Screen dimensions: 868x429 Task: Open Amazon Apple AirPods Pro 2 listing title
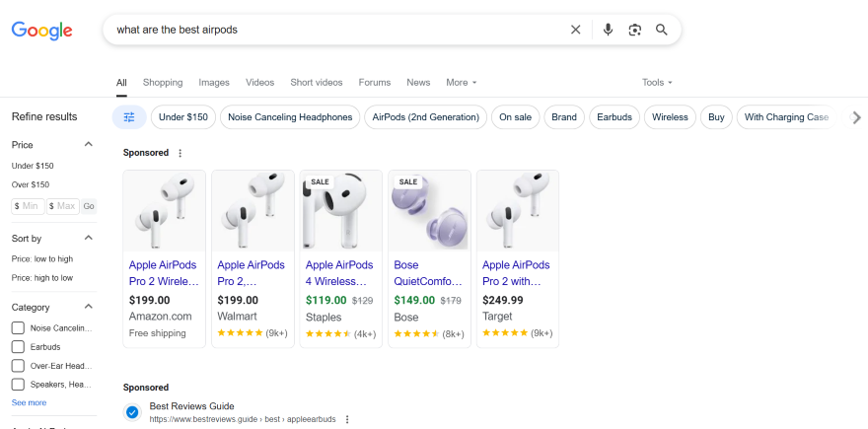point(164,273)
